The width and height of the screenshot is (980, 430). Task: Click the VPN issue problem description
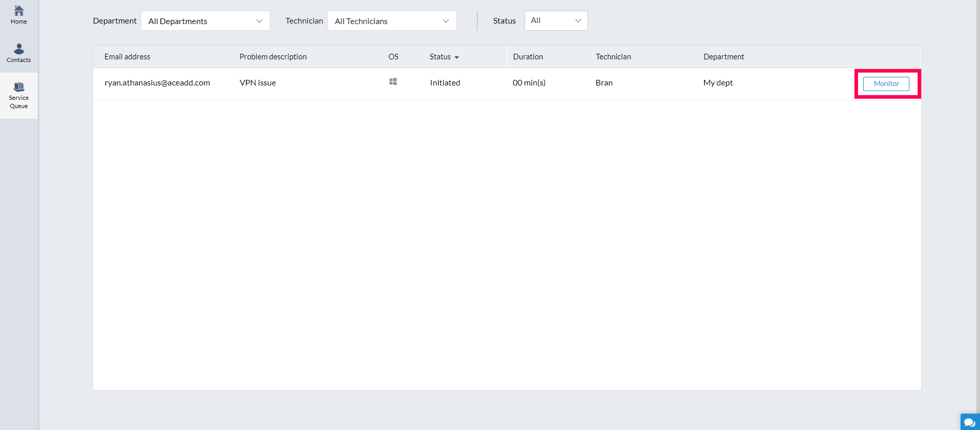[257, 83]
